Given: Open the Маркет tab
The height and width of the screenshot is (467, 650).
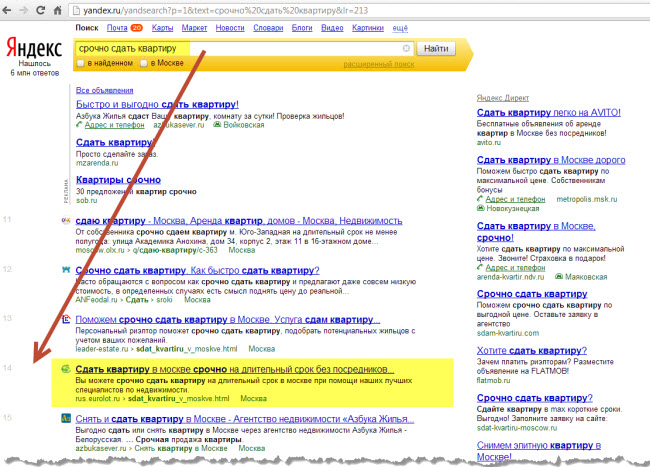Looking at the screenshot, I should (x=194, y=28).
